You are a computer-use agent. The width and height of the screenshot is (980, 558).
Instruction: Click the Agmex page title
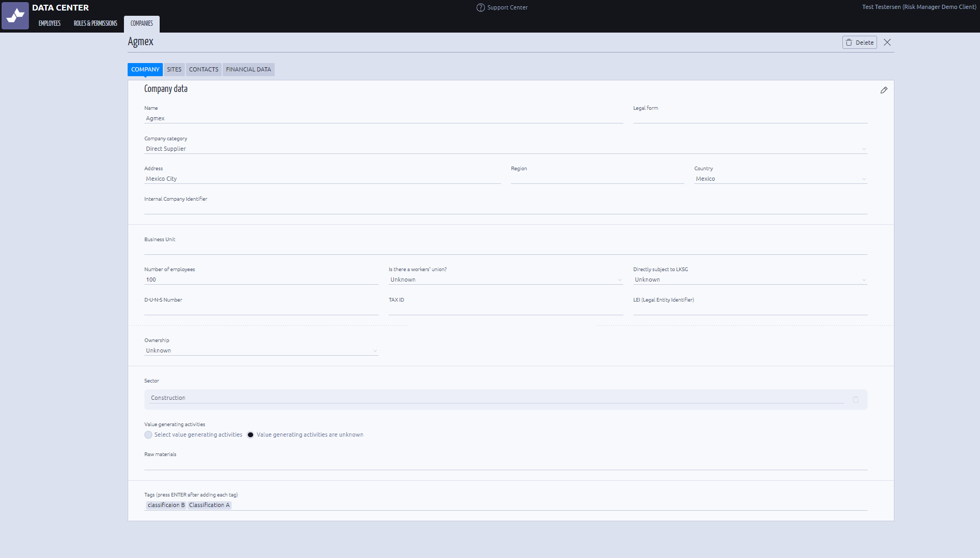(x=141, y=42)
